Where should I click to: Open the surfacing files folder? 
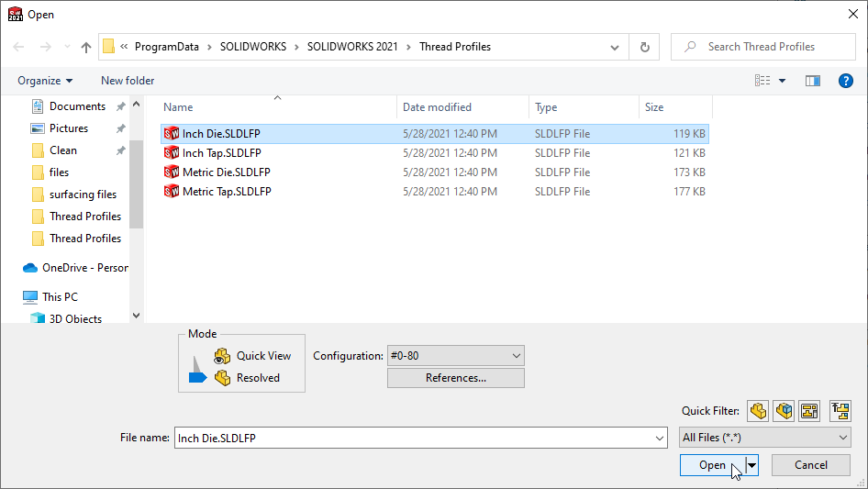[x=83, y=194]
